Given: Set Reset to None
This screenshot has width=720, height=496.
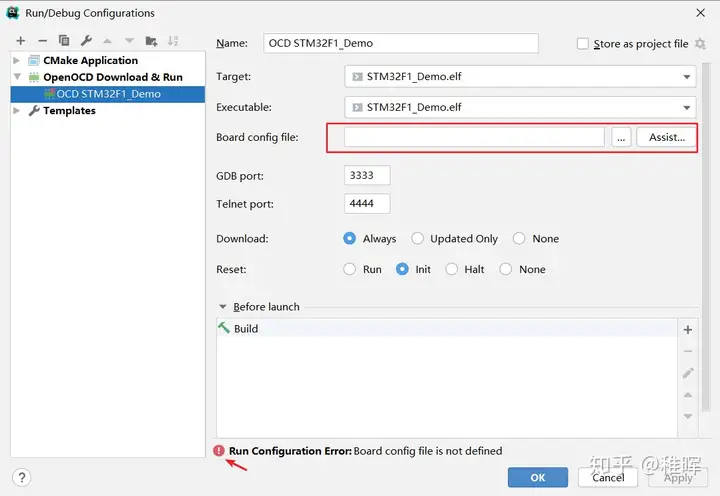Looking at the screenshot, I should (x=506, y=269).
